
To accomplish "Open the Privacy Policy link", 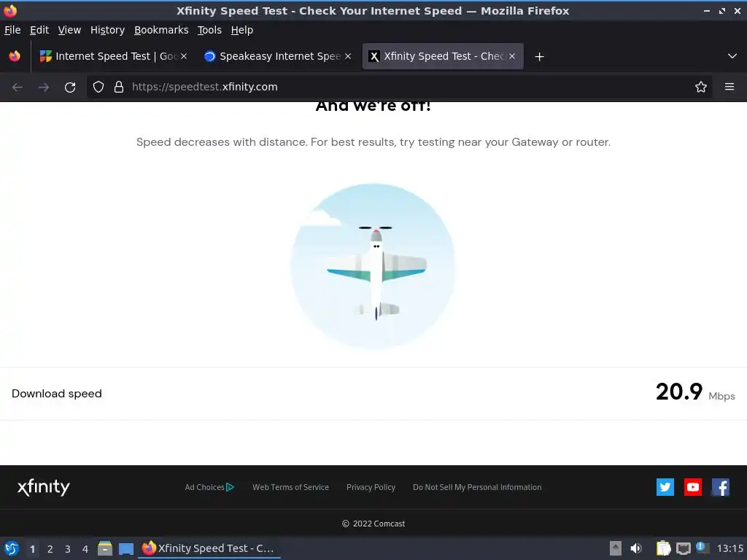I will tap(371, 487).
